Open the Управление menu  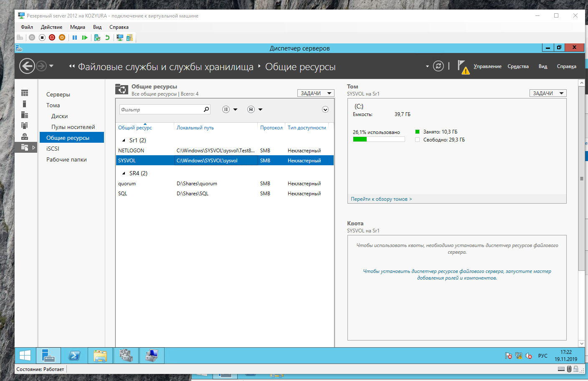[487, 66]
